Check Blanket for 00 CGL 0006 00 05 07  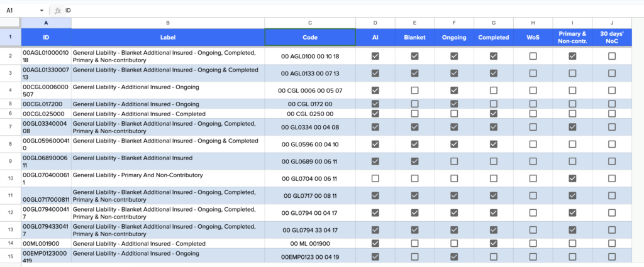click(414, 90)
